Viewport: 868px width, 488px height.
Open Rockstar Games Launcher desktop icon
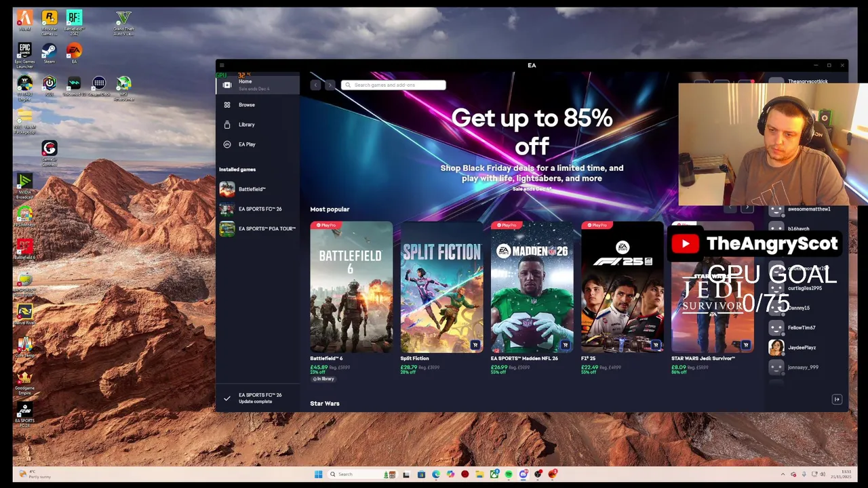tap(50, 22)
